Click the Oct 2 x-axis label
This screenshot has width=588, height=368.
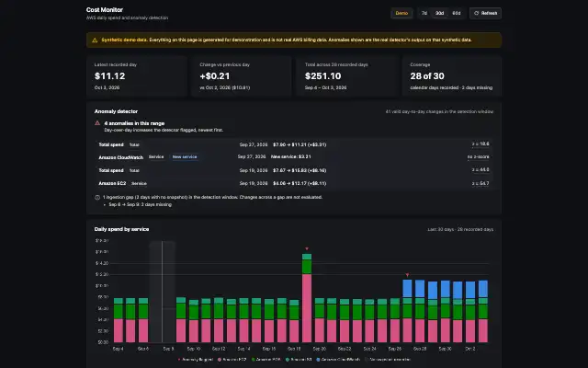click(470, 349)
